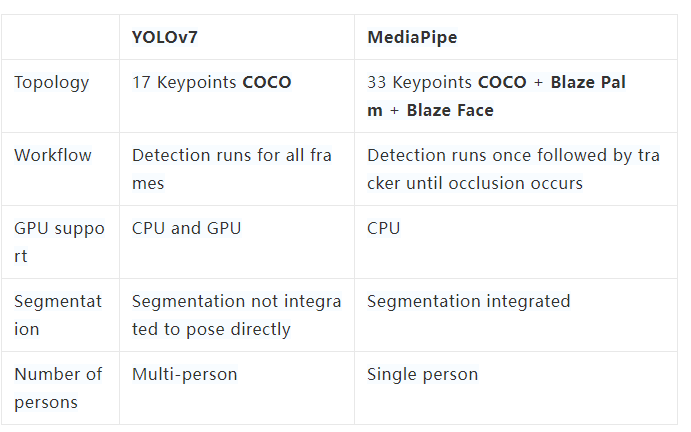Select the 'GPU support' row label
The image size is (691, 432).
click(x=59, y=242)
